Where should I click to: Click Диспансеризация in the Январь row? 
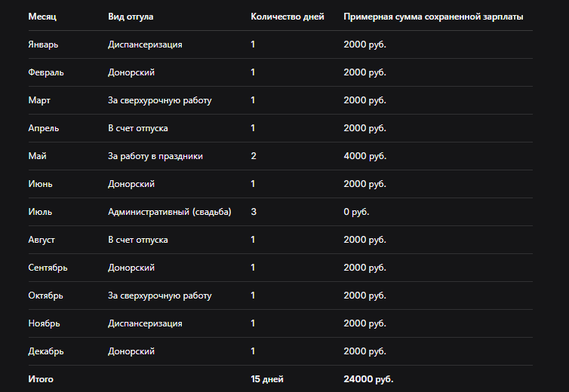pos(145,44)
